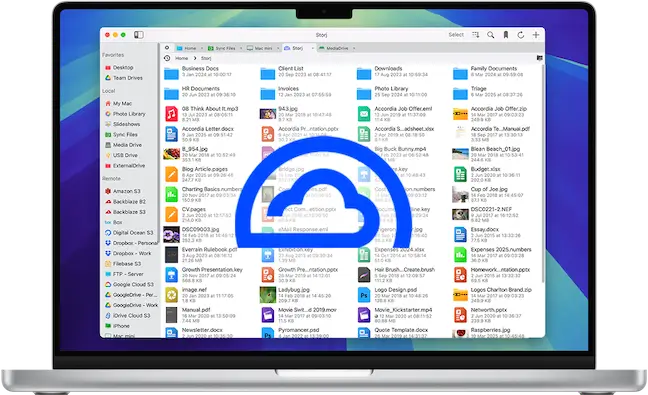The width and height of the screenshot is (648, 395).
Task: Open Dropbox - Work in the sidebar
Action: pos(128,253)
